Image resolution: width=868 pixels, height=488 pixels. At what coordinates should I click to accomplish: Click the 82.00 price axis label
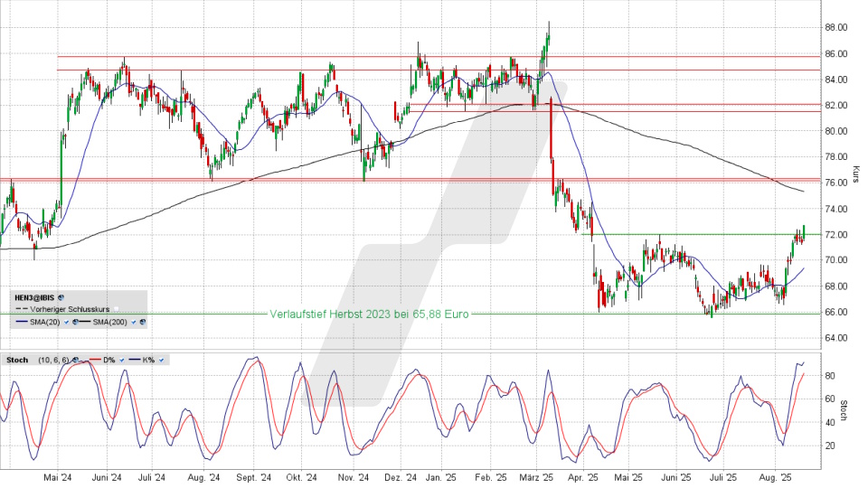coord(835,105)
